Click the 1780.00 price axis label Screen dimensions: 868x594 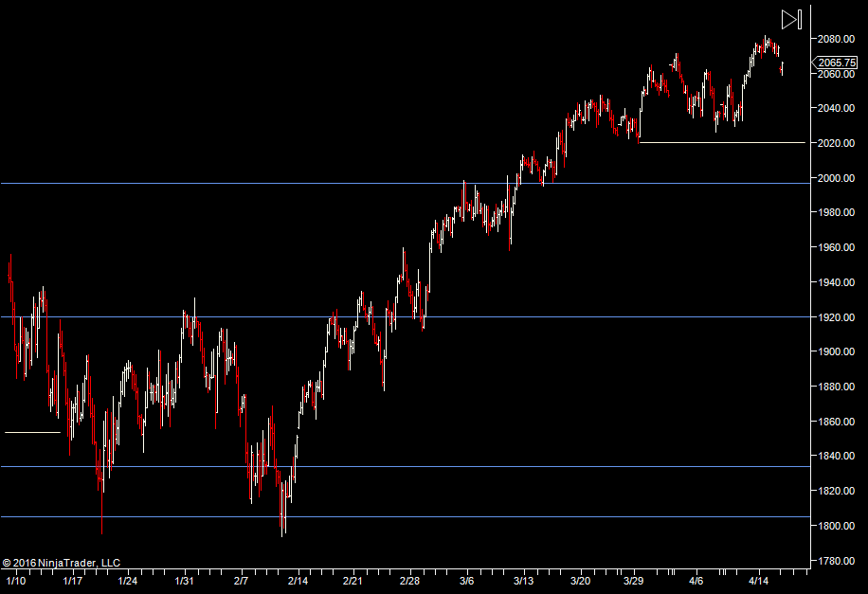(838, 561)
